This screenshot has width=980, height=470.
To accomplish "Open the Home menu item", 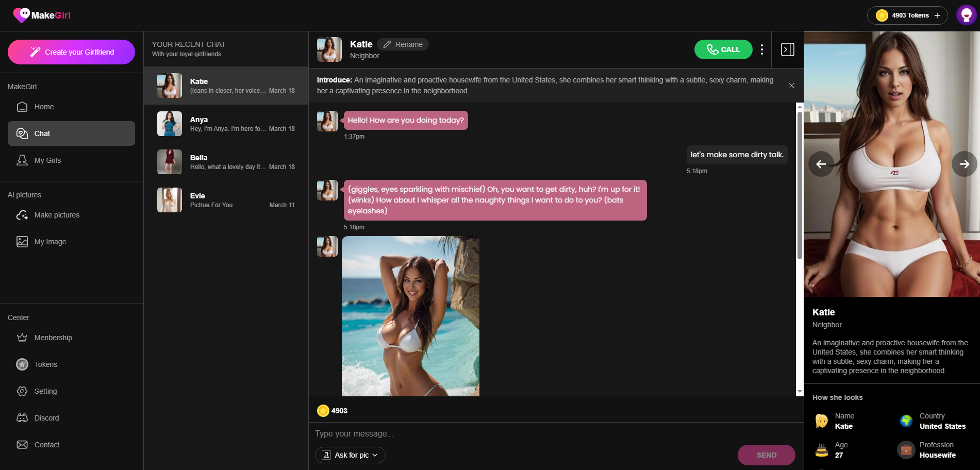I will (44, 107).
